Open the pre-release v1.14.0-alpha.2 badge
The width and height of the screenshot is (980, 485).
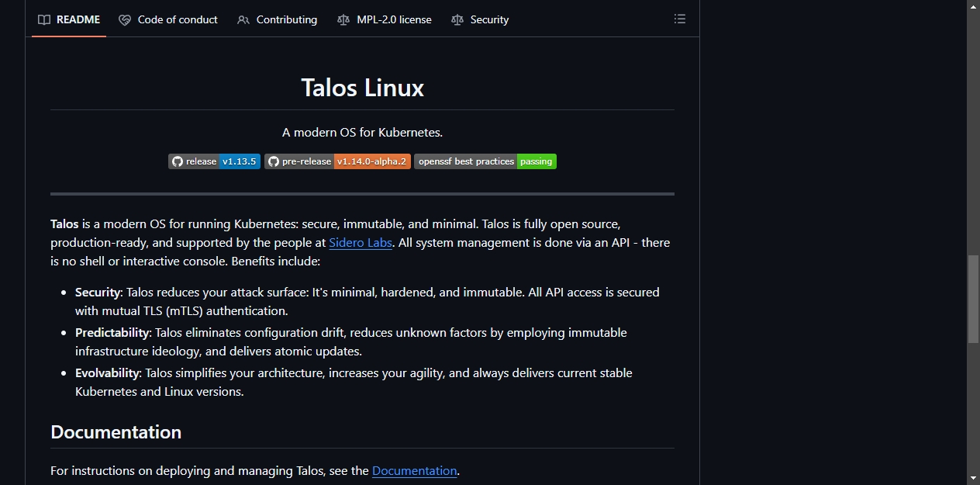337,161
